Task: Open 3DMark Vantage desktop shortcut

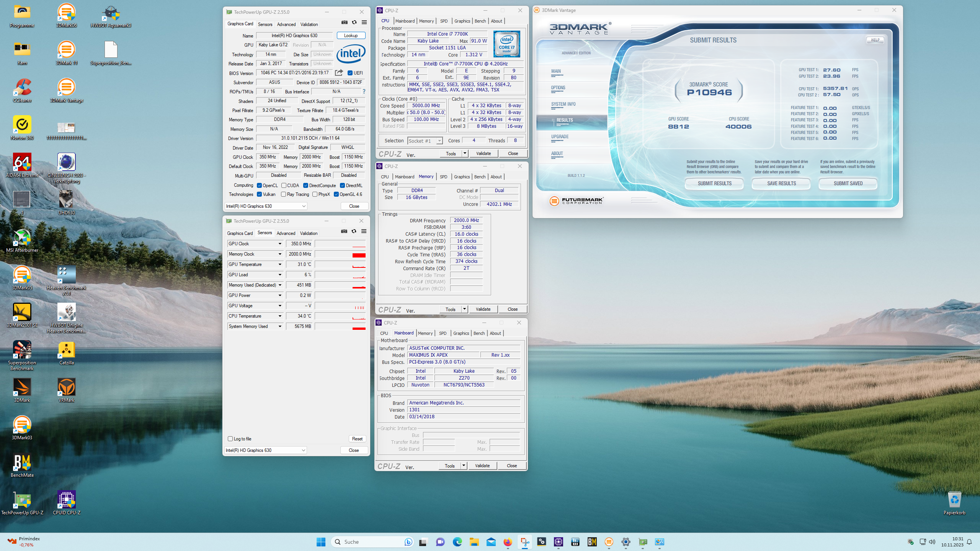Action: coord(66,91)
